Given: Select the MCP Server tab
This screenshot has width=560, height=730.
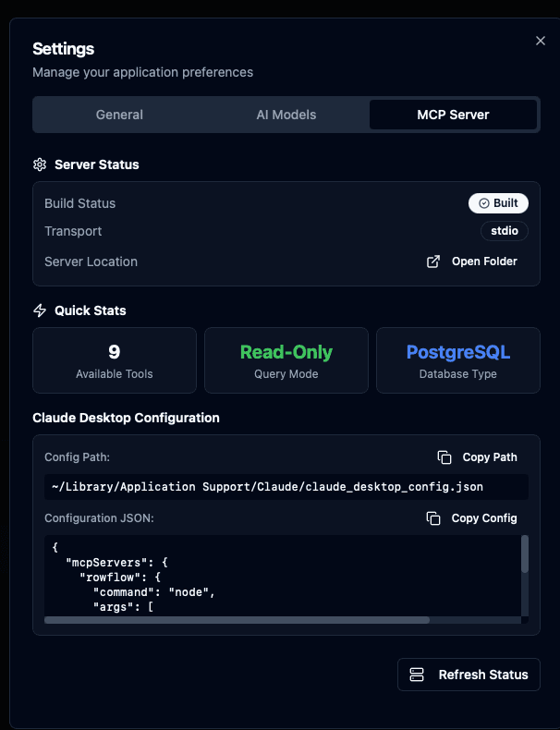Looking at the screenshot, I should (453, 115).
